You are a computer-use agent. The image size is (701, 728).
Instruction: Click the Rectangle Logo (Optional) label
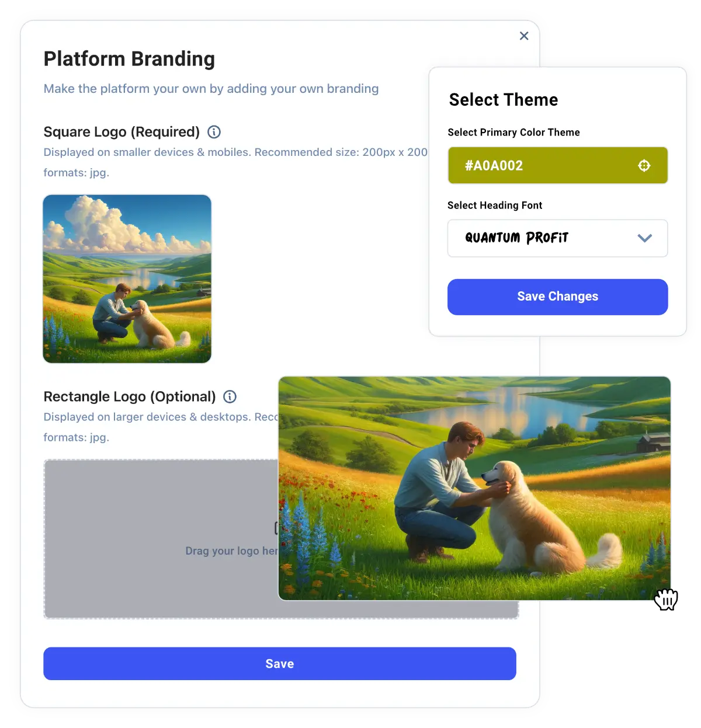click(x=130, y=397)
